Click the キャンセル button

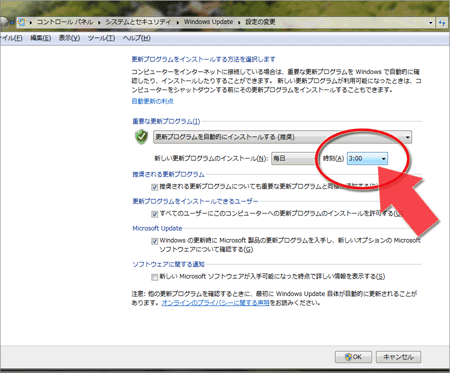tap(398, 357)
